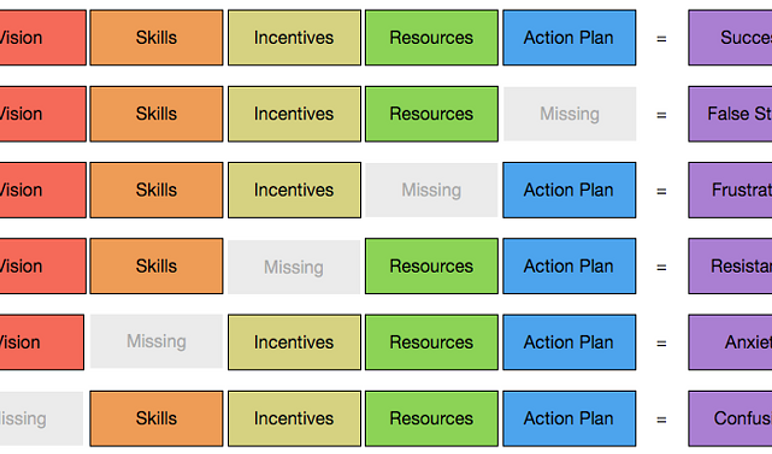This screenshot has width=772, height=454.
Task: Click the Action Plan box in the Confusion row
Action: click(x=569, y=419)
